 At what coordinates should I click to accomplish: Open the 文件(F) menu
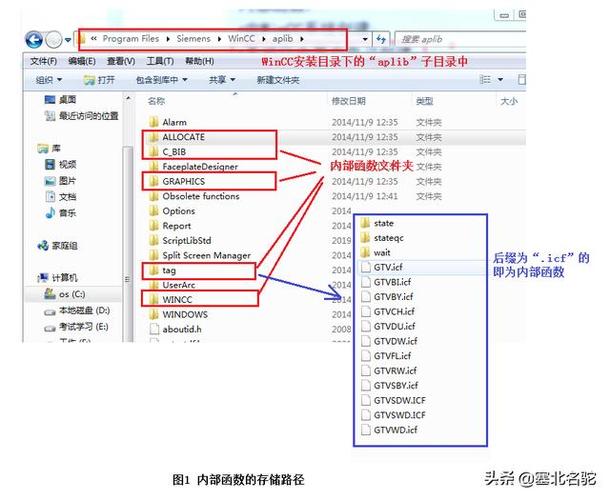(43, 61)
